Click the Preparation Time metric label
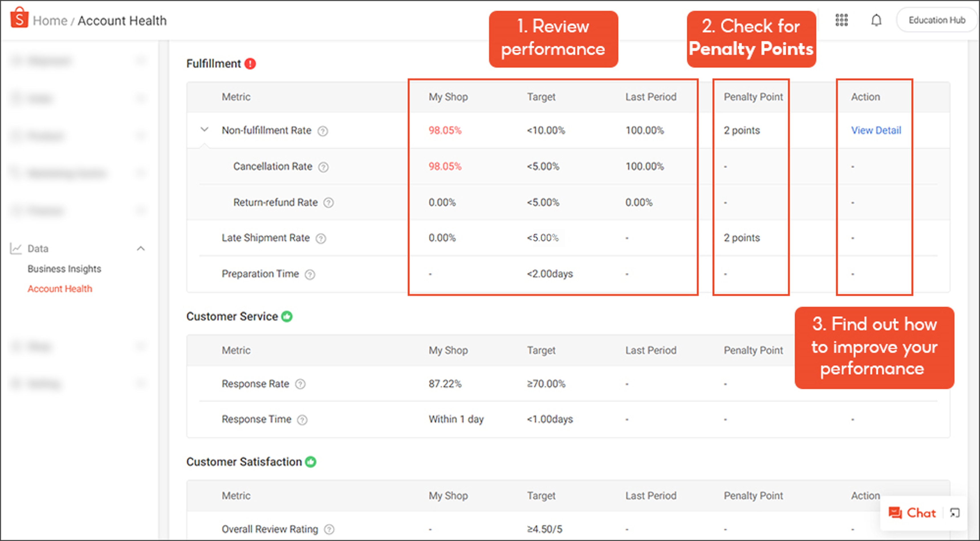 point(260,273)
